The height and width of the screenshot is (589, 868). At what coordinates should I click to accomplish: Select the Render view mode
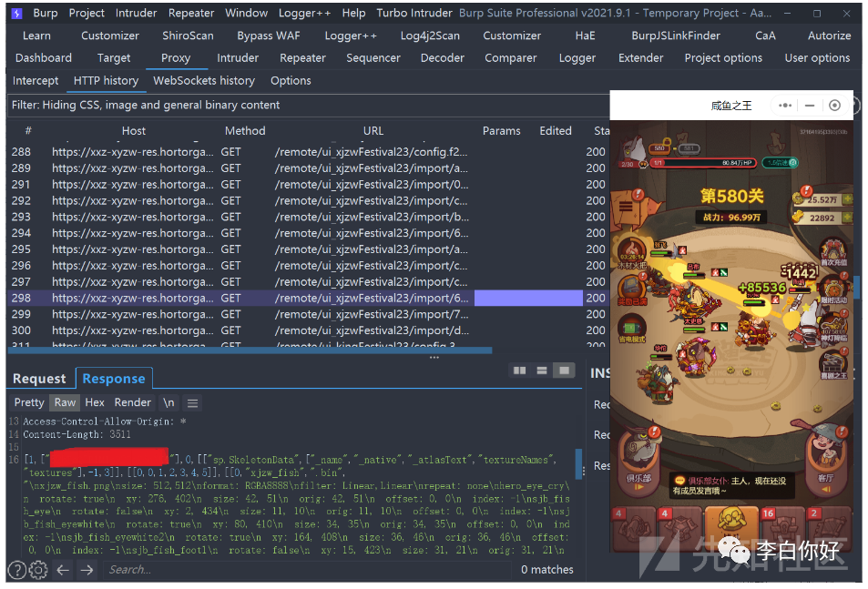coord(132,402)
